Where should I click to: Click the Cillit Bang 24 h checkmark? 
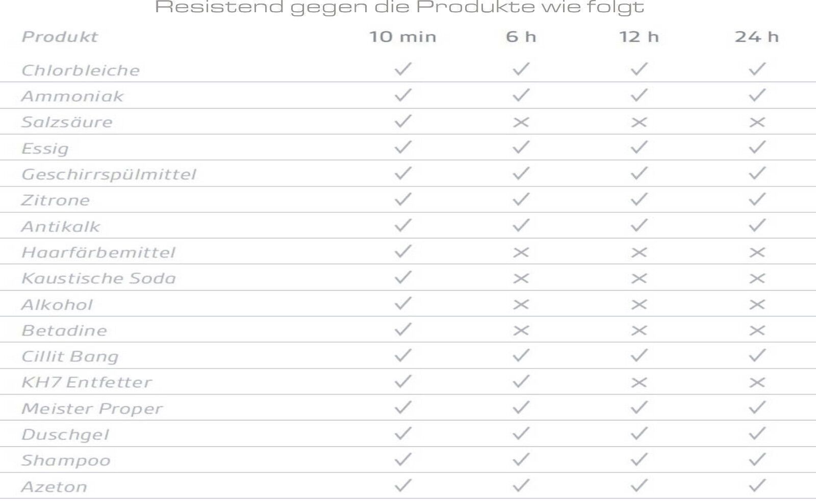757,355
